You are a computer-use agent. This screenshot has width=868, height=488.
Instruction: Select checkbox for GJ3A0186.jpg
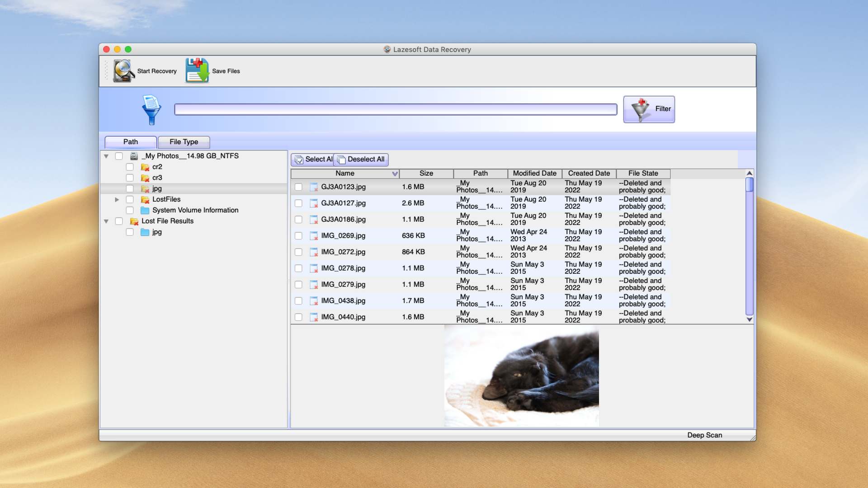(x=298, y=220)
